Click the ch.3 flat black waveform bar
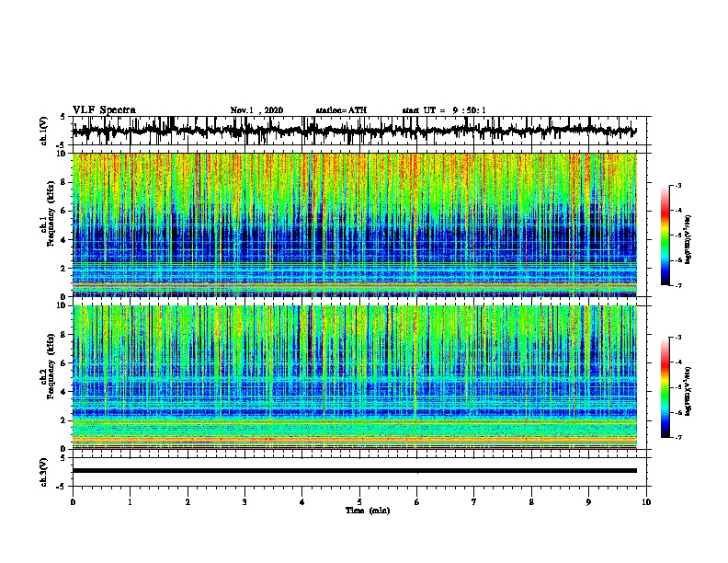 coord(354,471)
